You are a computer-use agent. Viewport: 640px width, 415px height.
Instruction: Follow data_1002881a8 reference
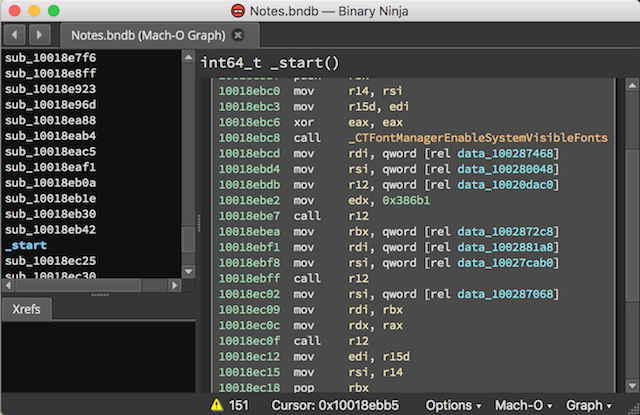point(505,247)
